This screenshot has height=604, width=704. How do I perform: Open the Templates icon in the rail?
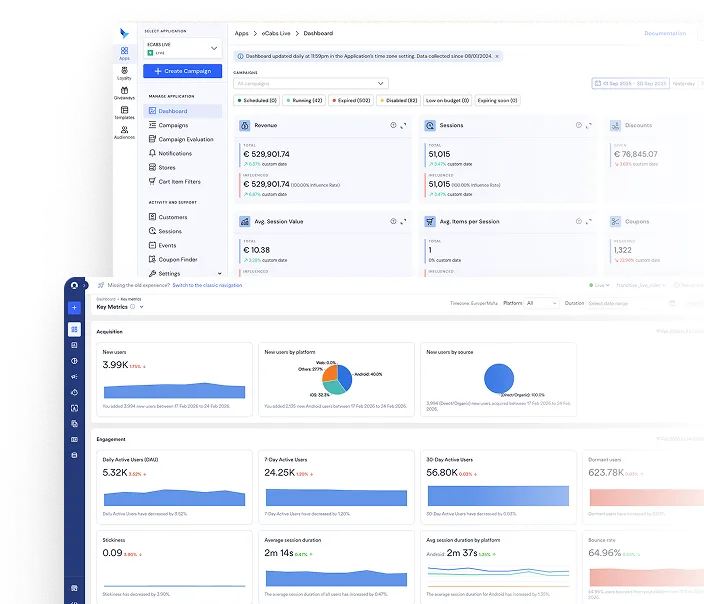tap(124, 112)
